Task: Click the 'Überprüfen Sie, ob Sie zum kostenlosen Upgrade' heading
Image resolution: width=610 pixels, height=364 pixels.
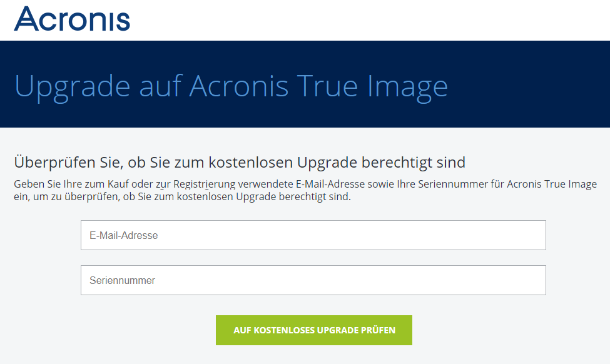Action: (x=240, y=162)
